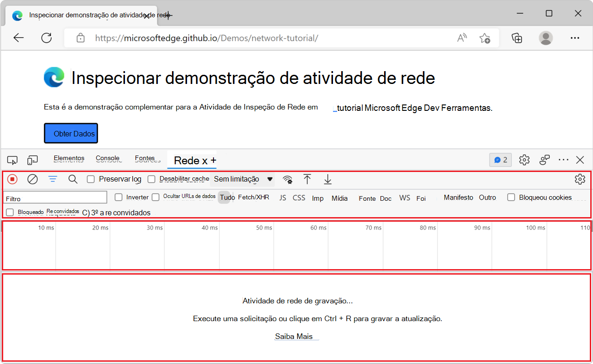Click the DevTools feedback icon
Image resolution: width=593 pixels, height=364 pixels.
[544, 160]
